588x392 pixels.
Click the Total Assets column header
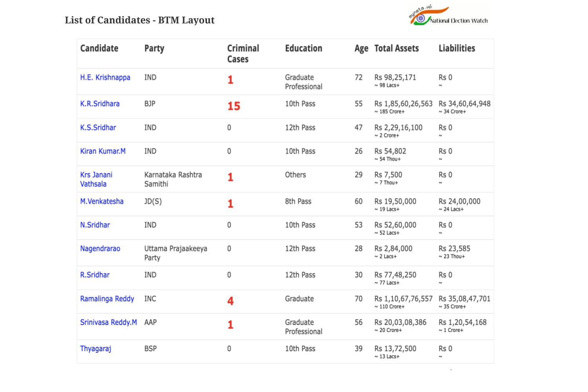(x=396, y=48)
